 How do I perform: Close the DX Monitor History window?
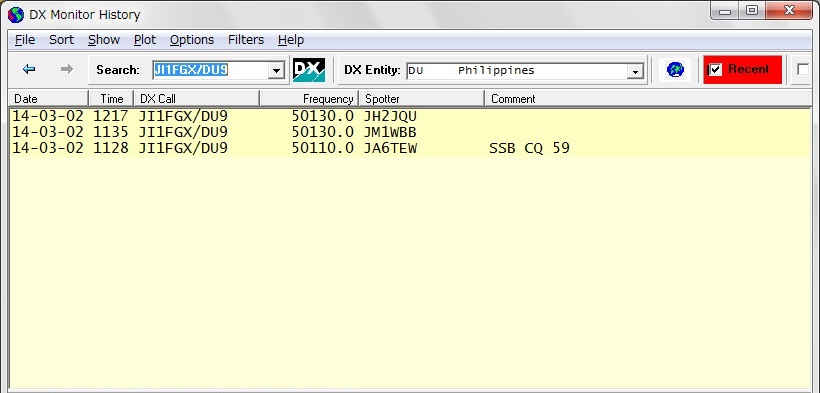pyautogui.click(x=790, y=10)
